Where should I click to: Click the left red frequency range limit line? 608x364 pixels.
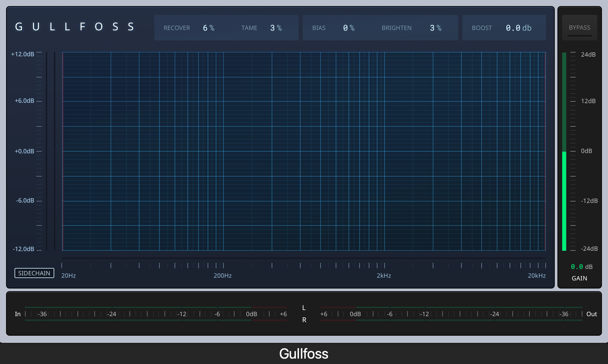pos(63,151)
